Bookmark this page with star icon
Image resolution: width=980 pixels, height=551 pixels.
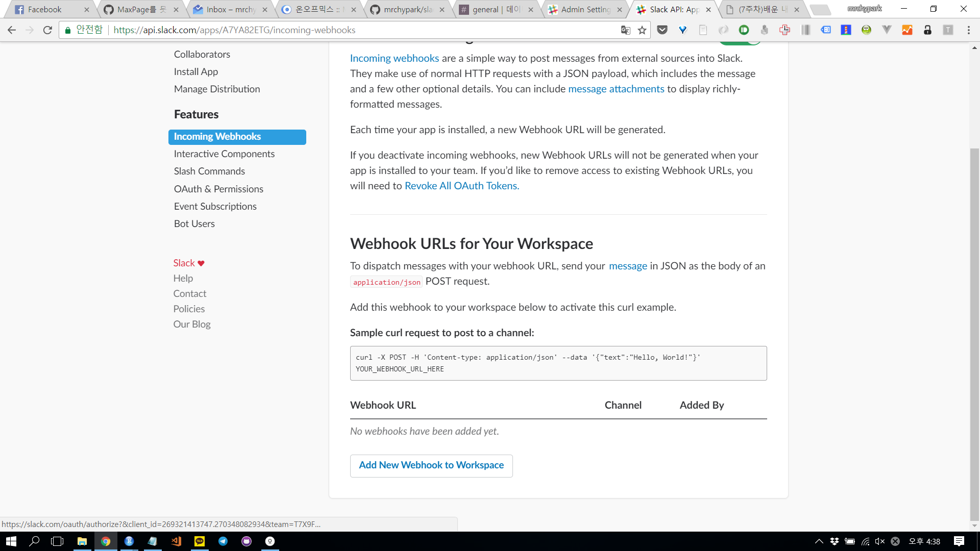[x=642, y=30]
